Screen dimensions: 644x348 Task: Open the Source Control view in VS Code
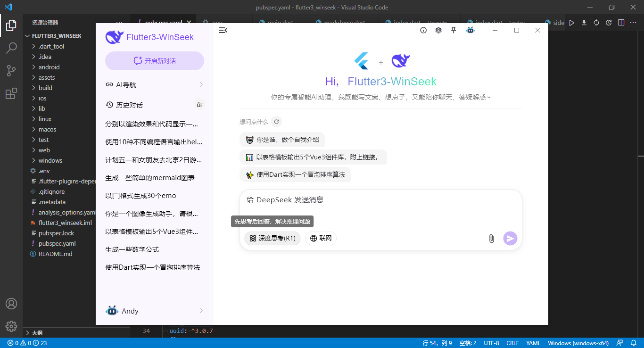click(x=11, y=71)
